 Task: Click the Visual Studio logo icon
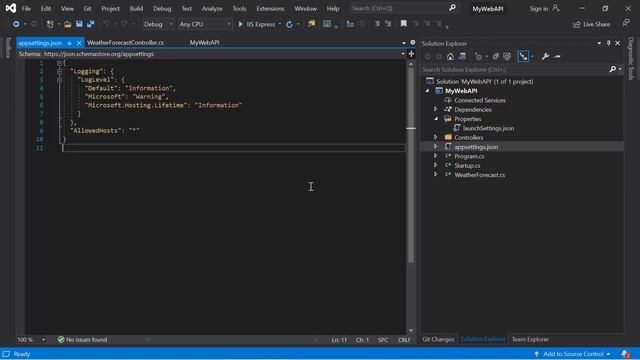11,8
